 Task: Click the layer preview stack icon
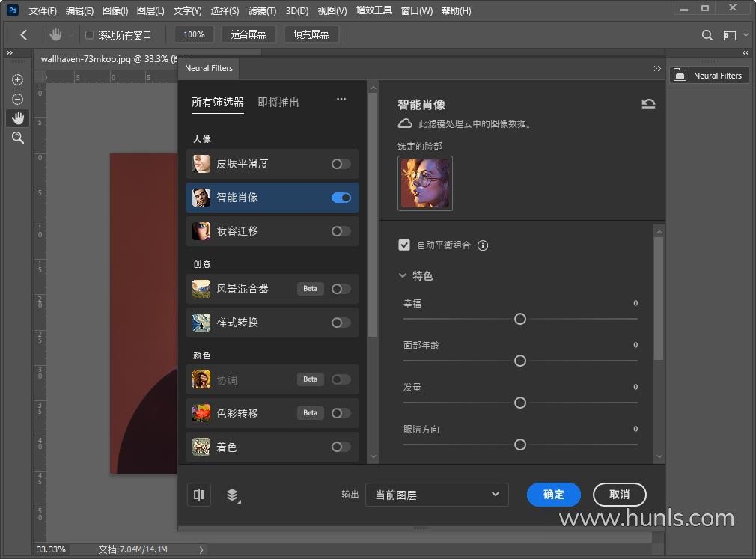coord(233,495)
